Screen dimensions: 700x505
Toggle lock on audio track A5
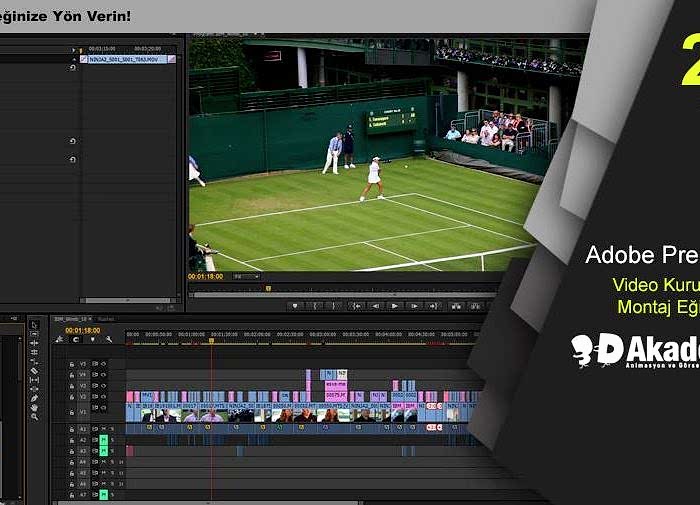click(71, 473)
